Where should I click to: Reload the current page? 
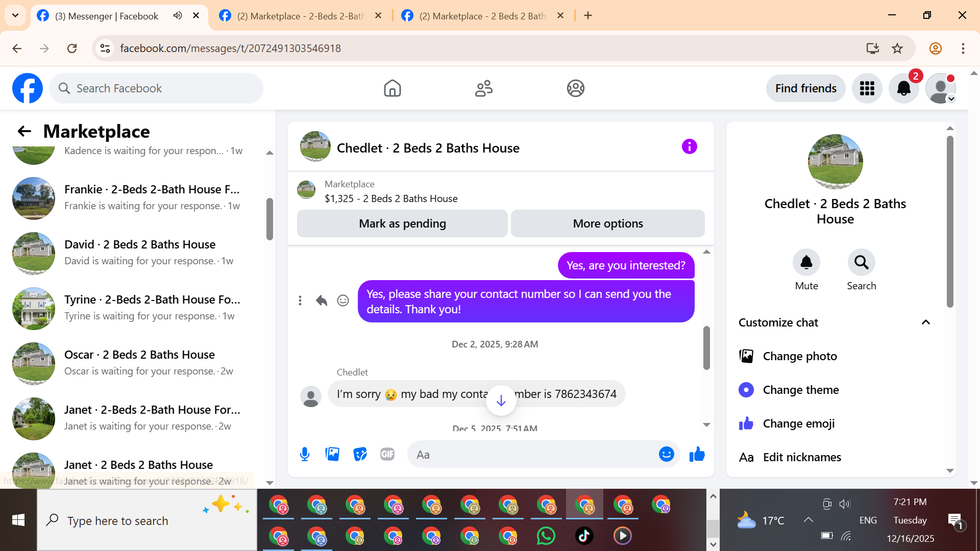(72, 48)
